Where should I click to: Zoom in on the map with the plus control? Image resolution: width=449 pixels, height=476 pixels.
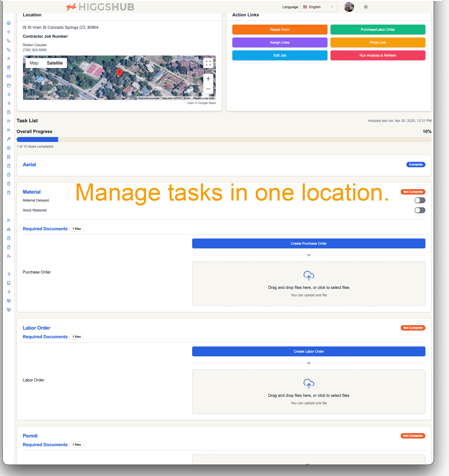point(208,79)
